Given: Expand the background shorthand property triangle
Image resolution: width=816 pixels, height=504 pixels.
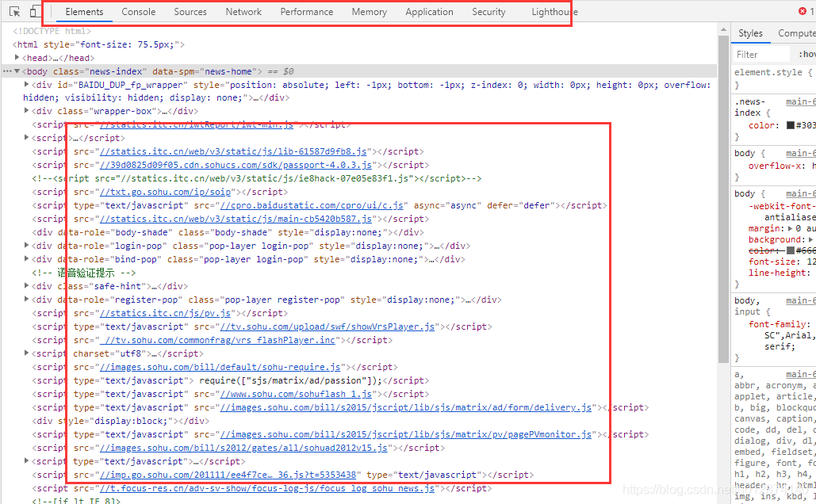Looking at the screenshot, I should click(810, 239).
